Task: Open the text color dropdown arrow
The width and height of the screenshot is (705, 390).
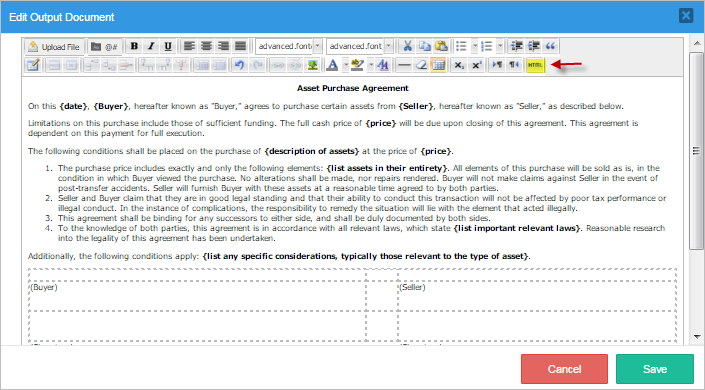Action: (x=345, y=65)
